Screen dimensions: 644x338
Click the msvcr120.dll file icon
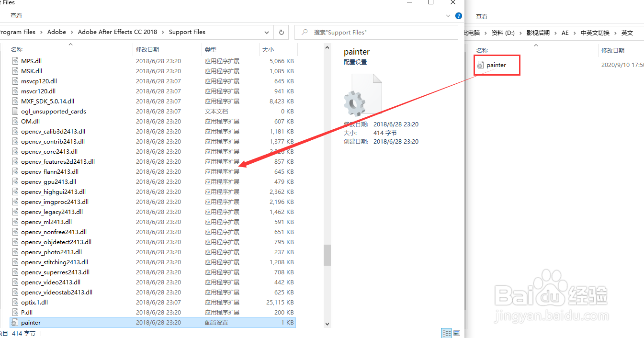15,91
